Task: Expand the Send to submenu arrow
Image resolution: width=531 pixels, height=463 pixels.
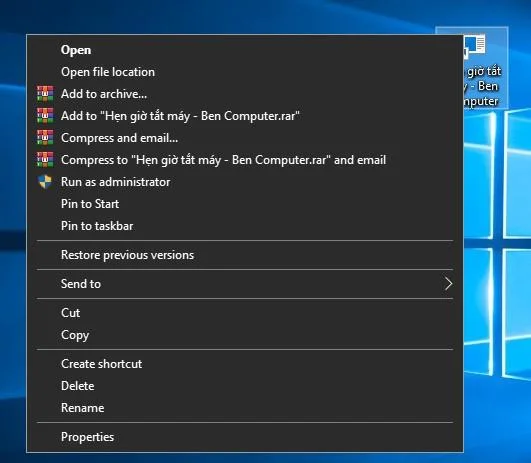Action: coord(448,284)
